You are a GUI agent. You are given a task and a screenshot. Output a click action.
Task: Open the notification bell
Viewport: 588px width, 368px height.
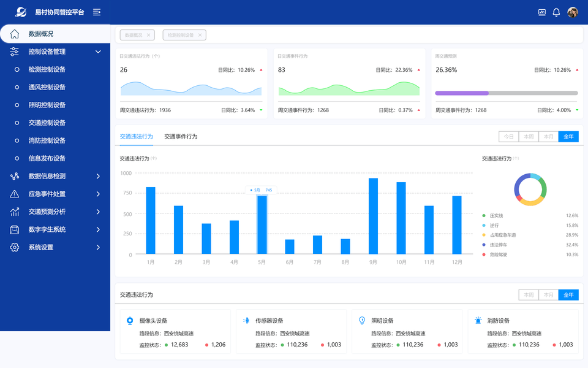(557, 12)
